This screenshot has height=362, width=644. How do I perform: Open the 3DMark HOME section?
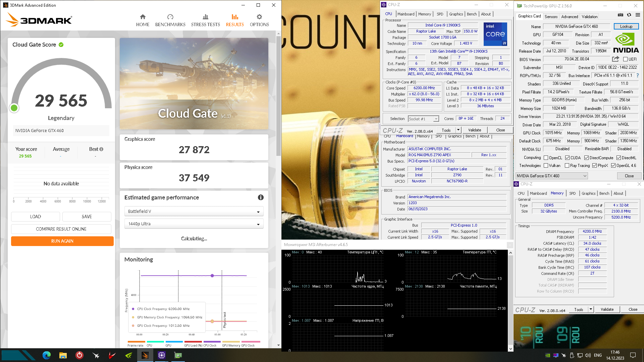coord(143,20)
